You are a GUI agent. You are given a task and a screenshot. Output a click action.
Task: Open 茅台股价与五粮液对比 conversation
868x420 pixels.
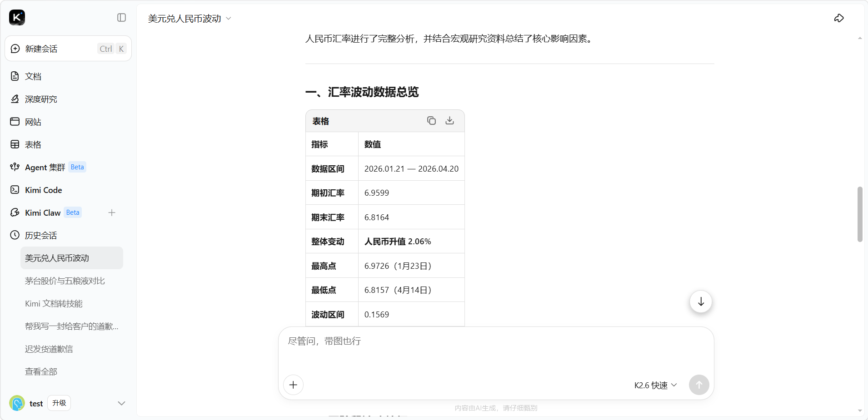65,281
